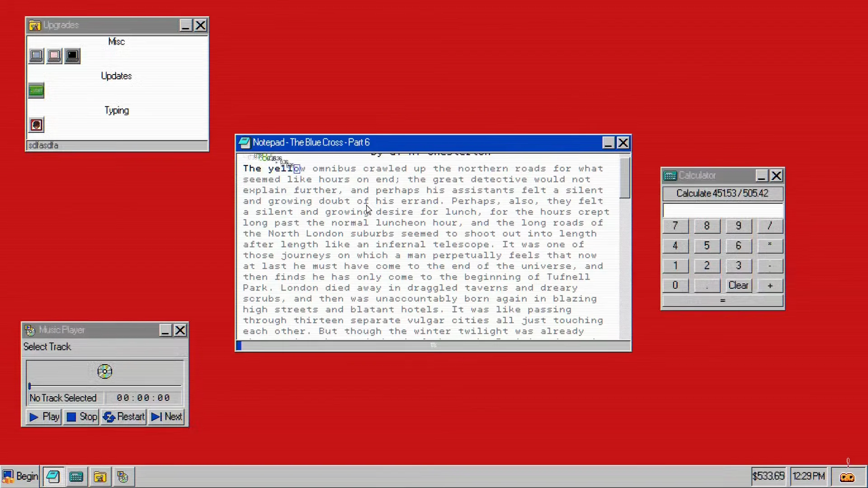
Task: Click the calculator minus key
Action: (770, 266)
